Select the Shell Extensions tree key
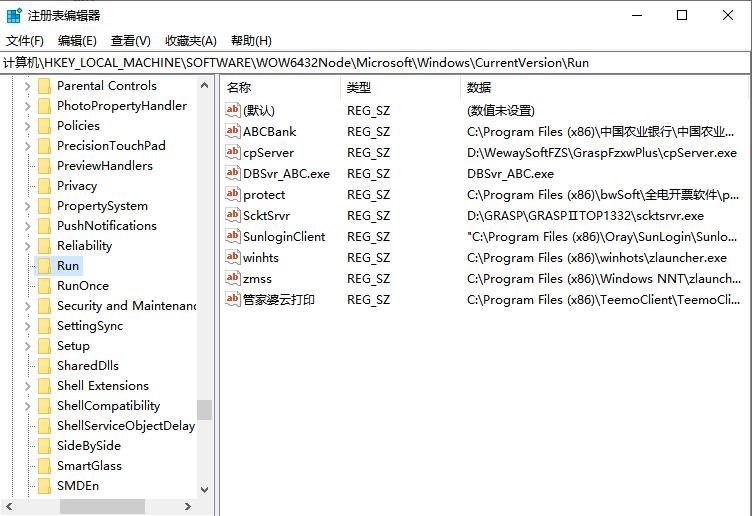The height and width of the screenshot is (516, 752). click(103, 386)
